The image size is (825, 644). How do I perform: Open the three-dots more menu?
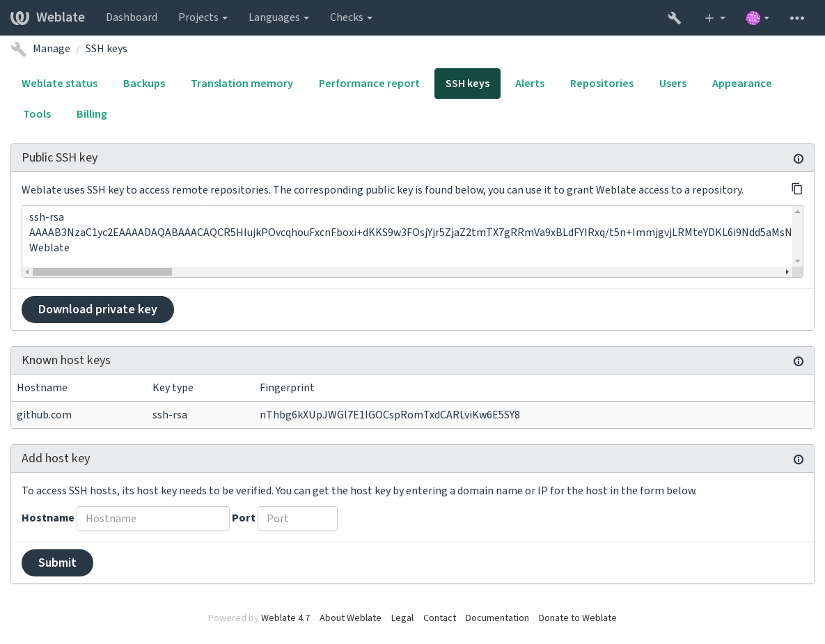click(797, 18)
